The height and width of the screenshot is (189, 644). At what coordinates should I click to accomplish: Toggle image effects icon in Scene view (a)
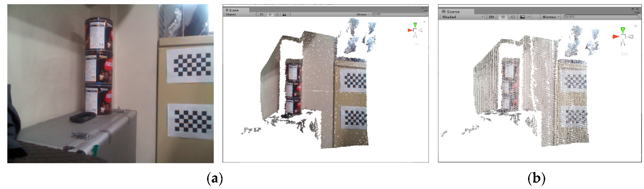(284, 14)
